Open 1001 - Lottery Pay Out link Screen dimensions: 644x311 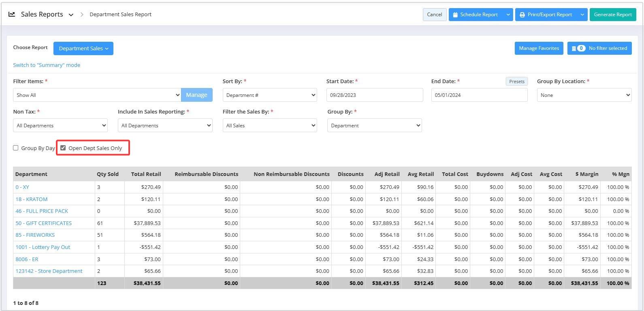43,247
